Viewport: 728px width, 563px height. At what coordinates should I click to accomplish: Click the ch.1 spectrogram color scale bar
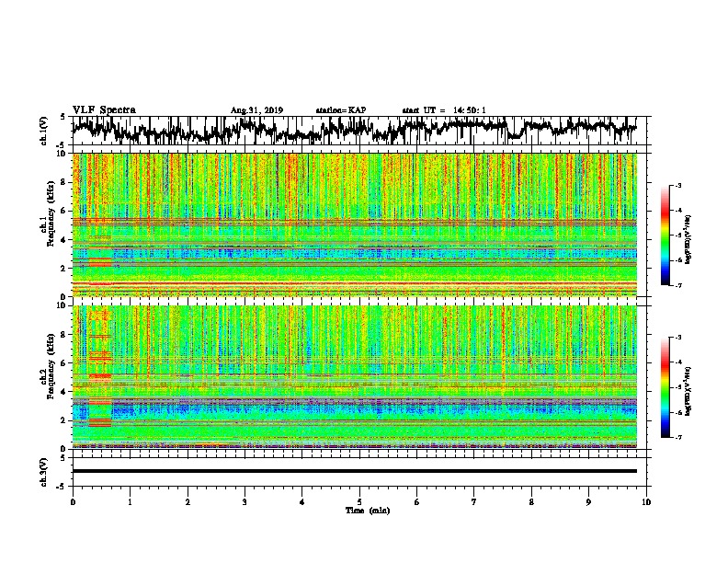click(x=665, y=236)
